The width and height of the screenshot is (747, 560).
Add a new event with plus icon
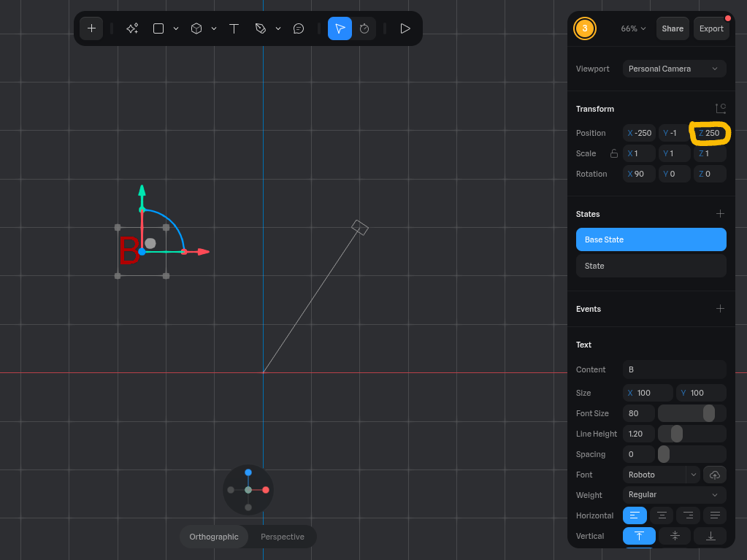pyautogui.click(x=720, y=309)
